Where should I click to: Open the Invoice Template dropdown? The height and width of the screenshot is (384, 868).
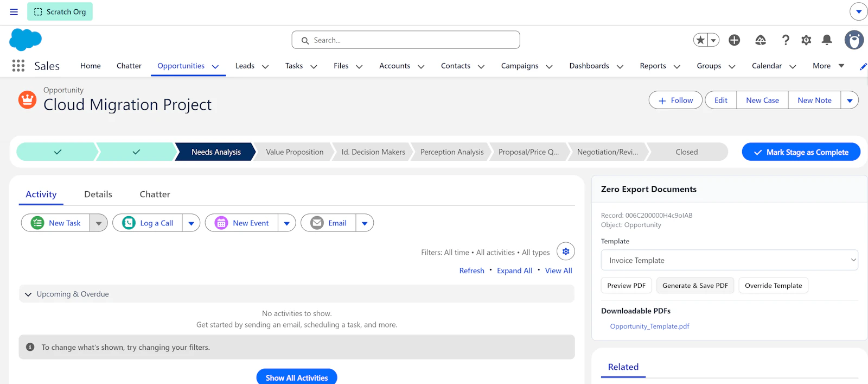[x=730, y=260]
